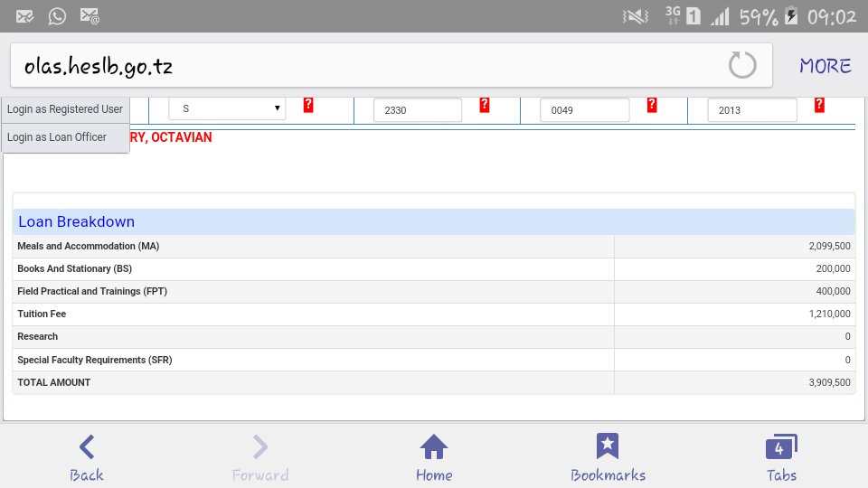Click the 0 value in SFR row

(x=847, y=361)
